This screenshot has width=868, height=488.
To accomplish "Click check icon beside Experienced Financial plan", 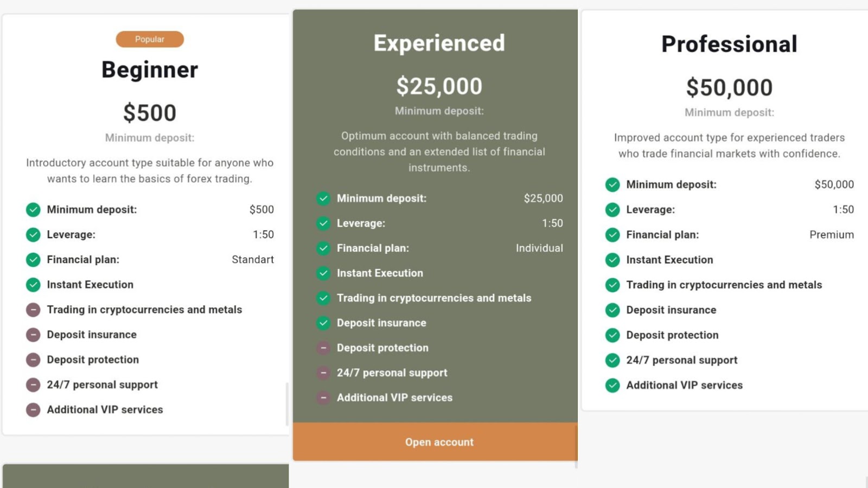I will pos(323,248).
